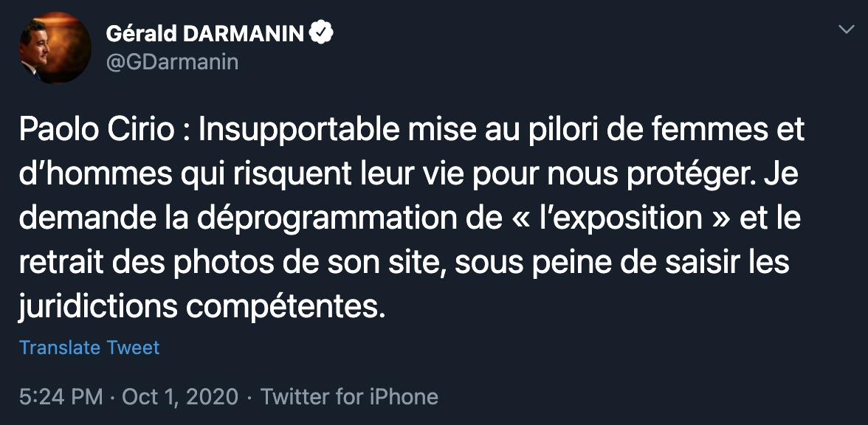
Task: Click the Twitter for iPhone source link
Action: coord(350,397)
